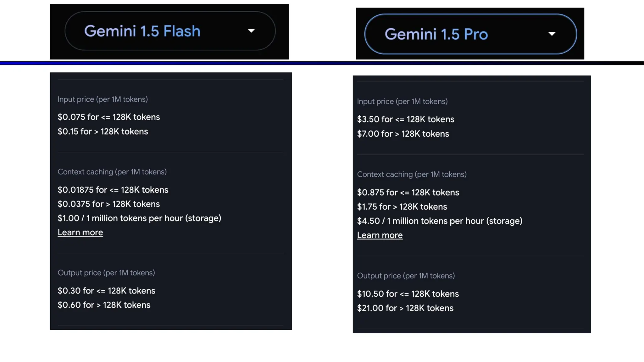Open the Gemini 1.5 Flash model dropdown
This screenshot has width=644, height=362.
point(170,31)
